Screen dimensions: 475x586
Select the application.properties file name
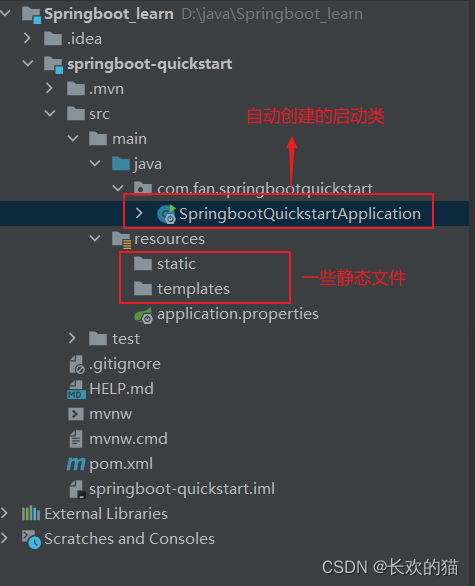(238, 315)
